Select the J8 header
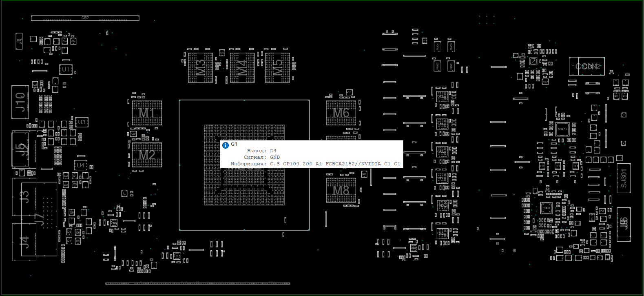 [x=19, y=41]
